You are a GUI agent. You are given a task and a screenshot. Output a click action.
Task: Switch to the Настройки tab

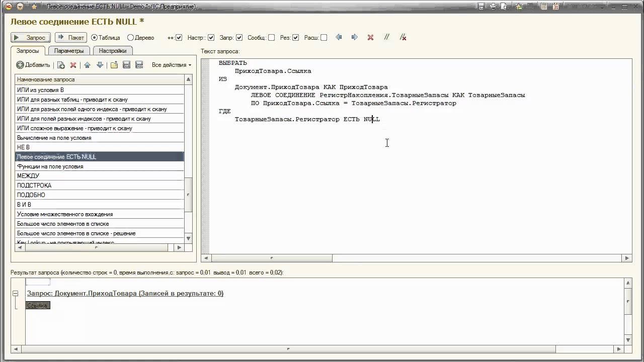[113, 51]
